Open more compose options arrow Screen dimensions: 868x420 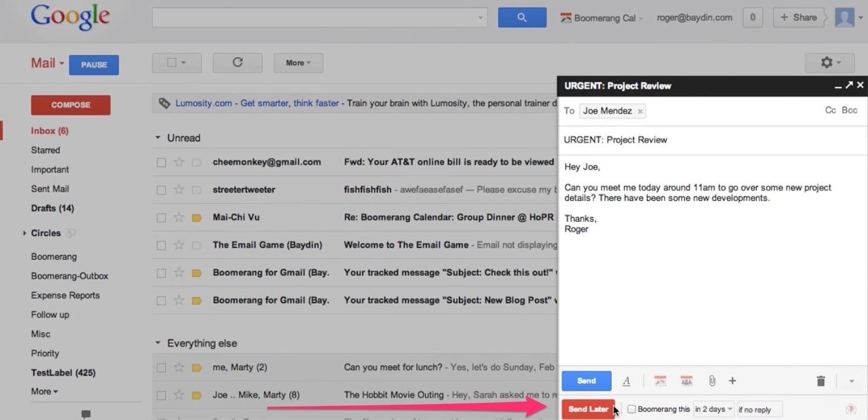pos(851,381)
